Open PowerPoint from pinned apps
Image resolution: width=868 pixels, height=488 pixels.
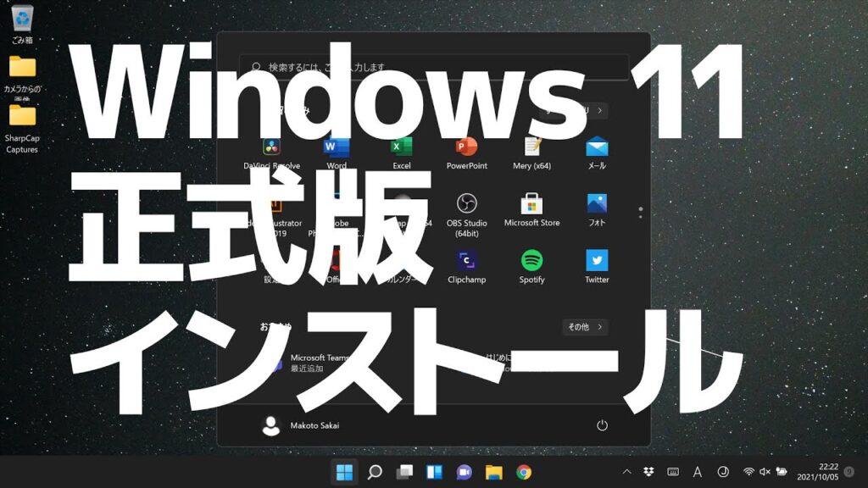[467, 153]
